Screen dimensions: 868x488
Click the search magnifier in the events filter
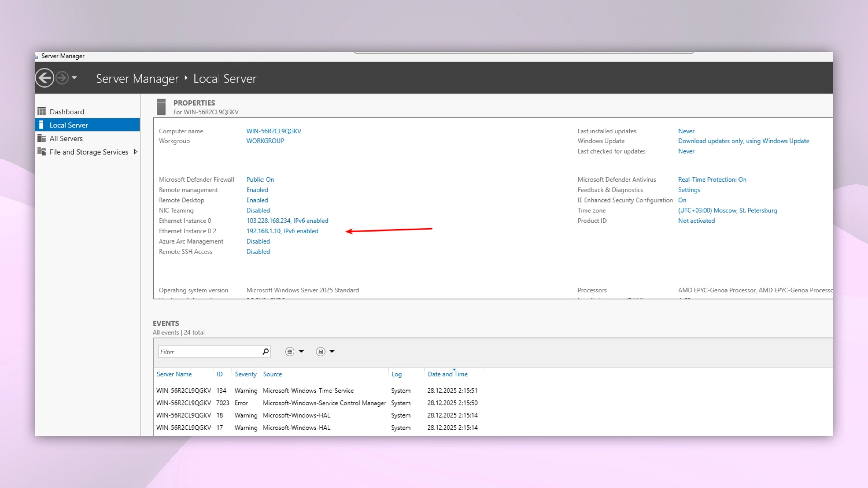coord(265,352)
